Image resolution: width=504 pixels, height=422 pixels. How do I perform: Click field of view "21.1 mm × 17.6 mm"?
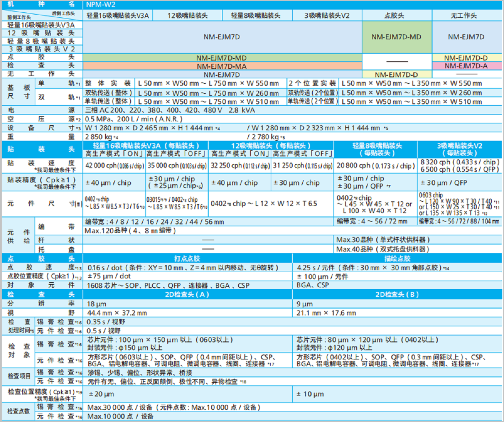pos(326,313)
